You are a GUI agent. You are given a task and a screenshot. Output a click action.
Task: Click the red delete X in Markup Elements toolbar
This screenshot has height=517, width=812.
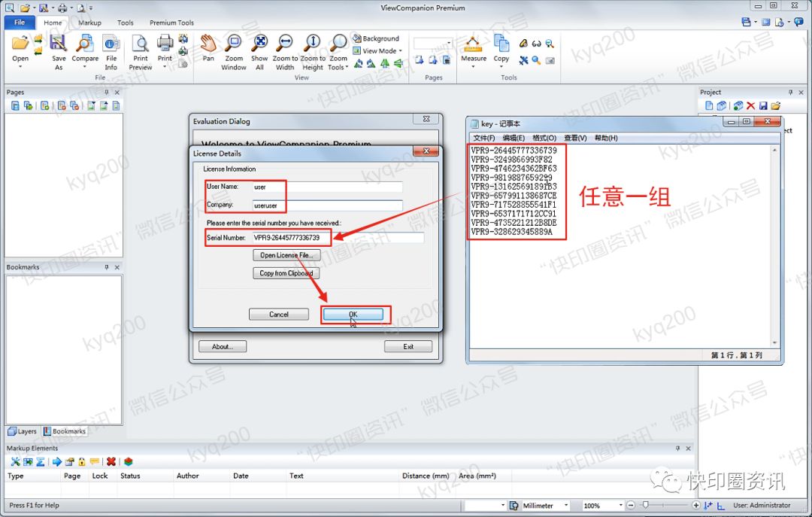[x=111, y=461]
